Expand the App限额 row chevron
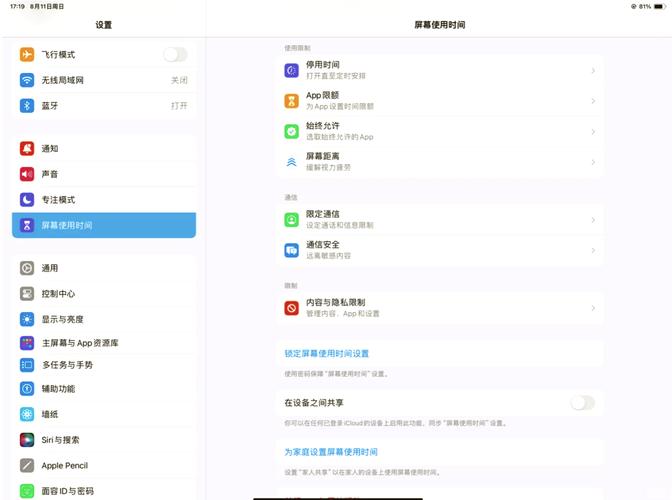 coord(593,101)
